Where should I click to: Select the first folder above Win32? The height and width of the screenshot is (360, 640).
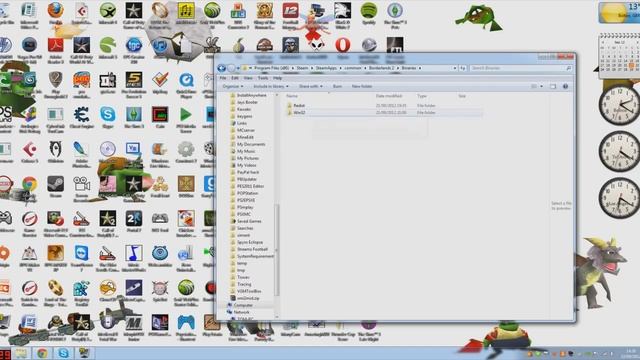point(384,106)
